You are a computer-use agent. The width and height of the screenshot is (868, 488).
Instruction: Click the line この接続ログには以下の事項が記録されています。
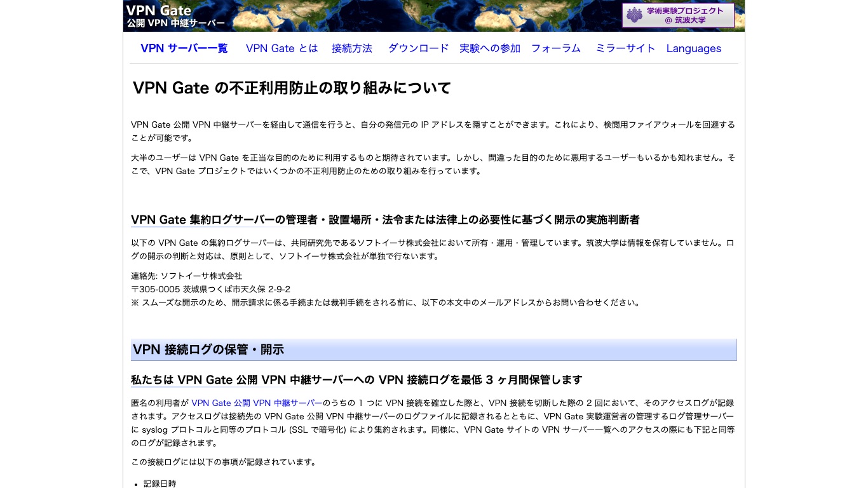point(224,462)
